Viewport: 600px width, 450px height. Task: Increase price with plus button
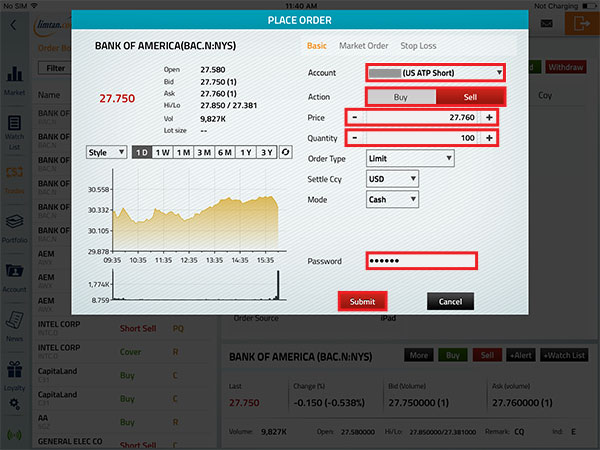point(489,117)
